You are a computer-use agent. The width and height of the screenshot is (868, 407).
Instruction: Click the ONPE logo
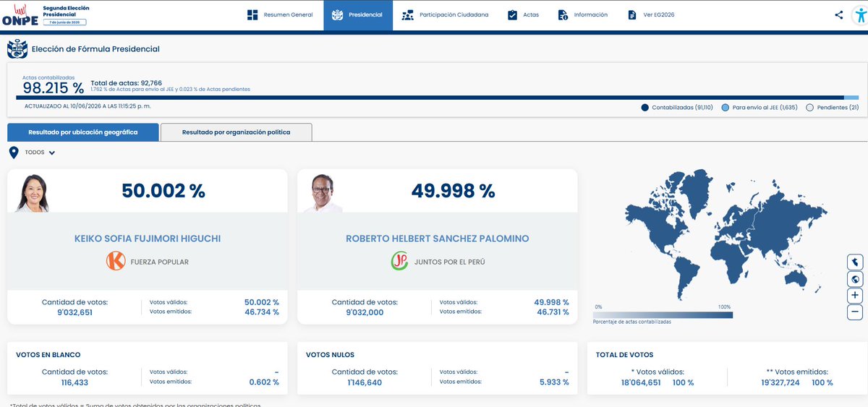tap(20, 15)
